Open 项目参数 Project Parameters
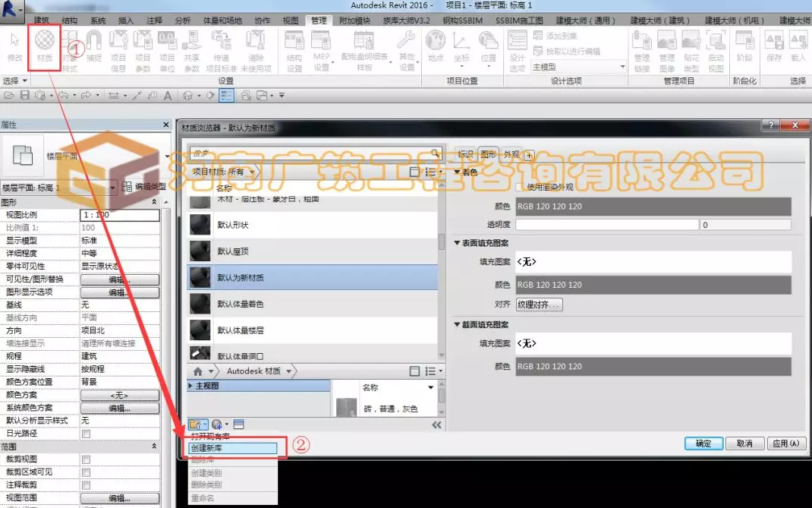The image size is (812, 508). [x=143, y=51]
